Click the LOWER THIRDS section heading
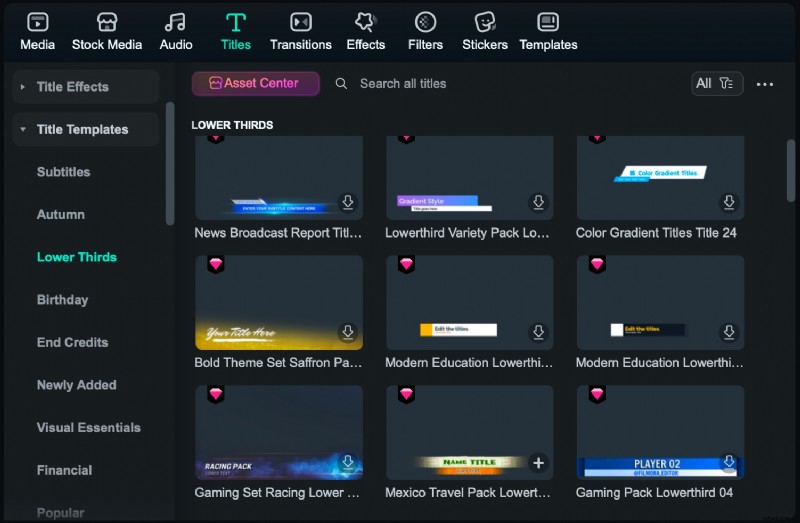Viewport: 800px width, 523px height. [x=232, y=125]
